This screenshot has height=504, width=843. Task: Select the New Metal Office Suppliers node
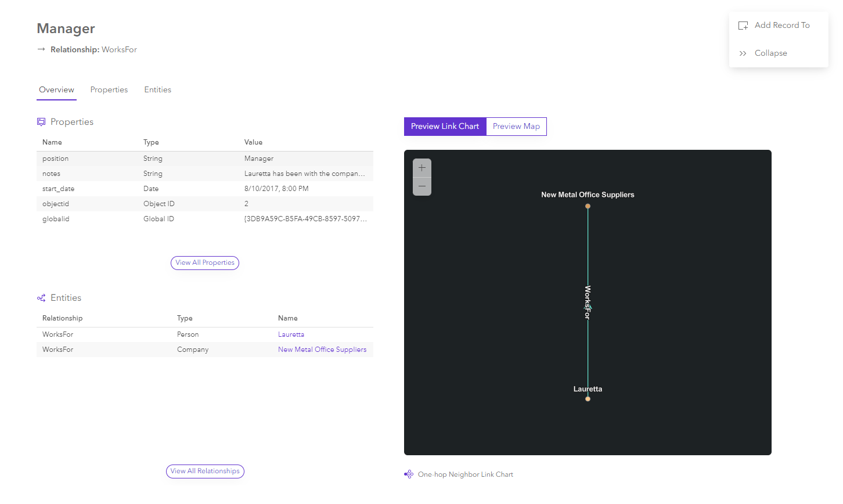pos(588,205)
